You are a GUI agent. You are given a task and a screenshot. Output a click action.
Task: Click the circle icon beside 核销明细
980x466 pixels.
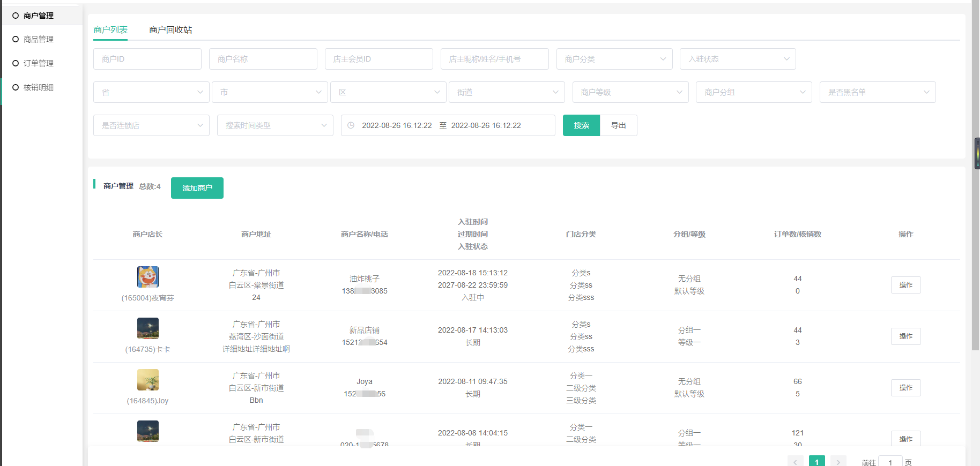[x=16, y=87]
